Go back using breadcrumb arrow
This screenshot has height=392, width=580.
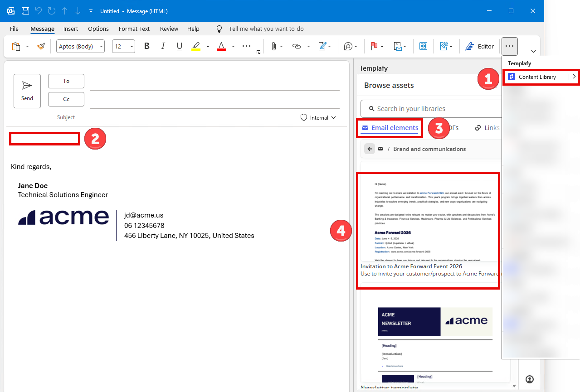pos(370,149)
